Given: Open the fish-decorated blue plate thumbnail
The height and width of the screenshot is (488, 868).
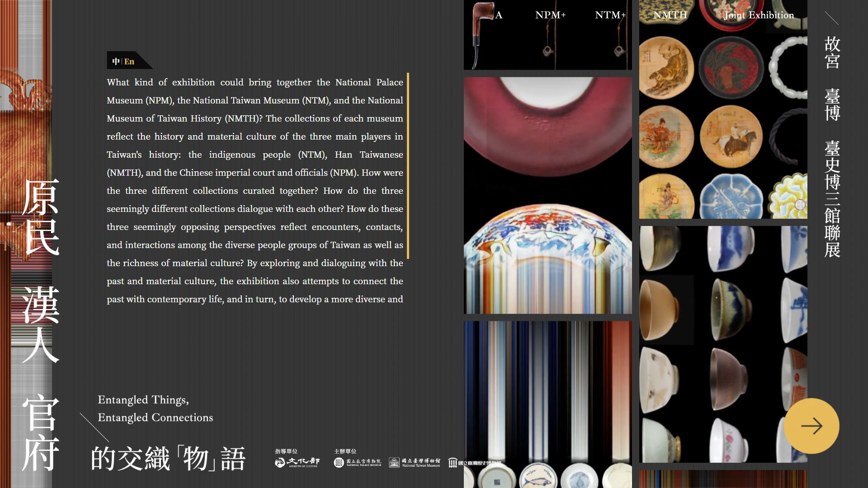Looking at the screenshot, I should point(538,476).
